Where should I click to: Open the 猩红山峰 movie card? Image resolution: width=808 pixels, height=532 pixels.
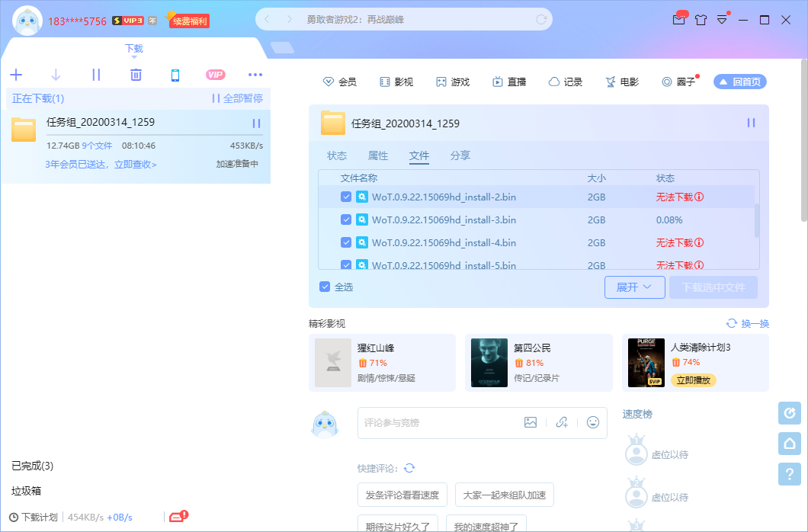coord(383,363)
